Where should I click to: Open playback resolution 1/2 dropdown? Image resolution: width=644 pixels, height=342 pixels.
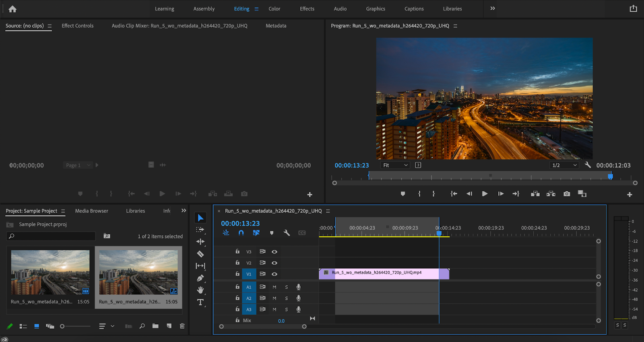tap(564, 165)
